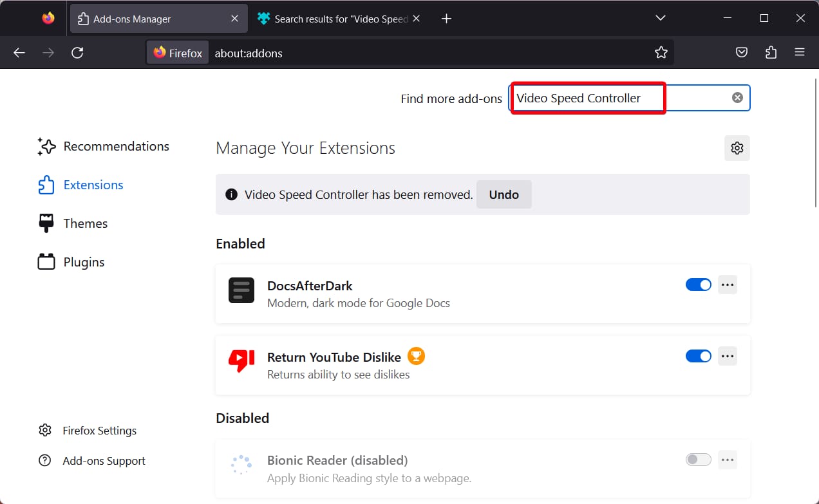Click the info icon in removal notice
819x504 pixels.
(231, 194)
